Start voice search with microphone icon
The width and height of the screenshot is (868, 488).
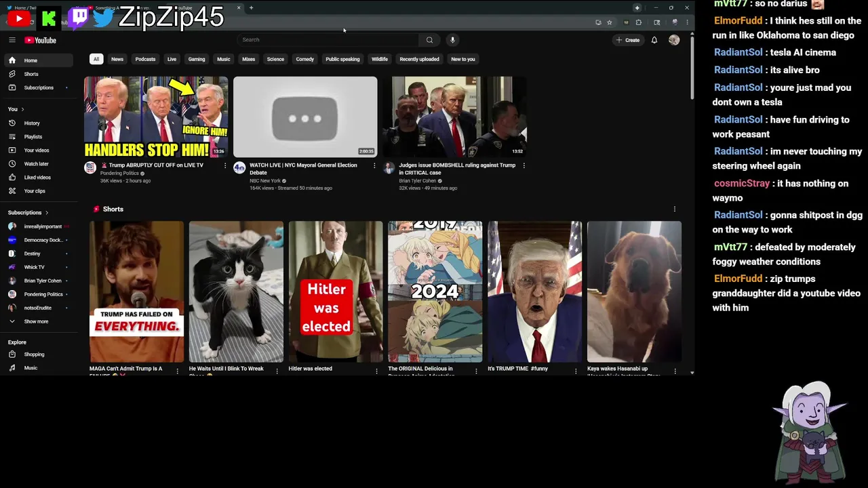(452, 40)
